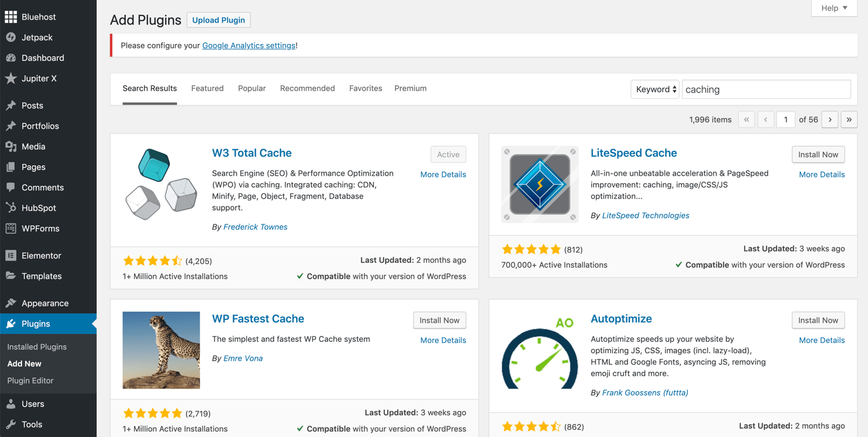Switch to the Popular tab
Image resolution: width=868 pixels, height=437 pixels.
[252, 88]
